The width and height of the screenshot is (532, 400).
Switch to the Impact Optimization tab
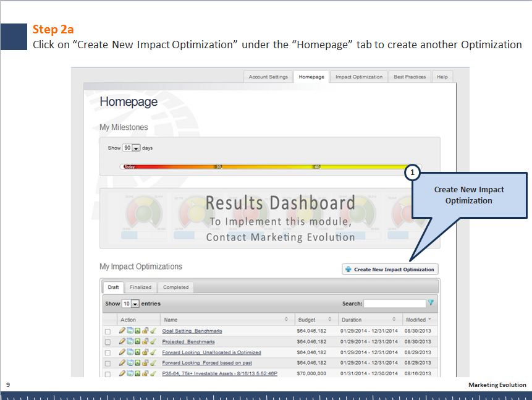[x=359, y=77]
